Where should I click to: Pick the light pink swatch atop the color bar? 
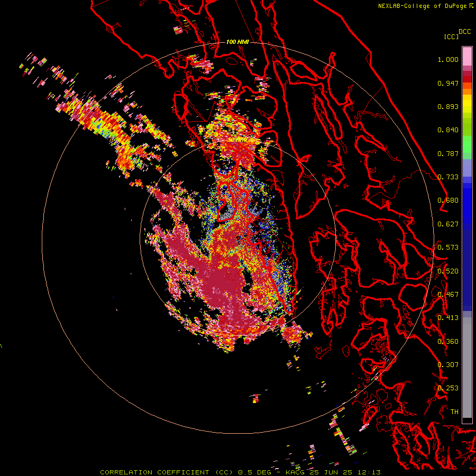click(x=467, y=56)
